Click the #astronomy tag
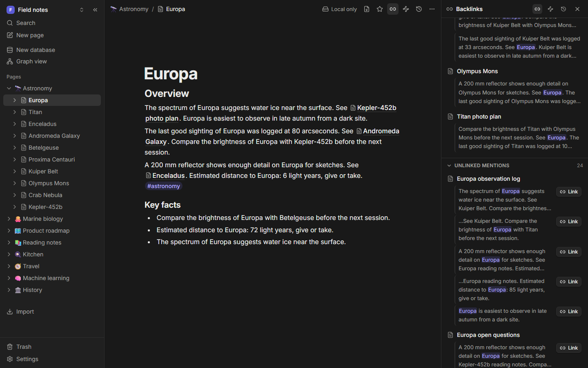The height and width of the screenshot is (368, 588). (164, 186)
